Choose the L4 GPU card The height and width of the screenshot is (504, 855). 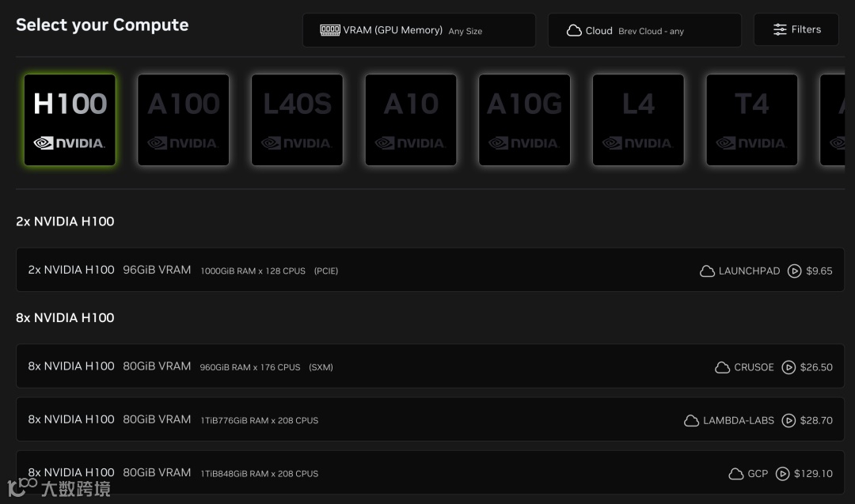(638, 120)
